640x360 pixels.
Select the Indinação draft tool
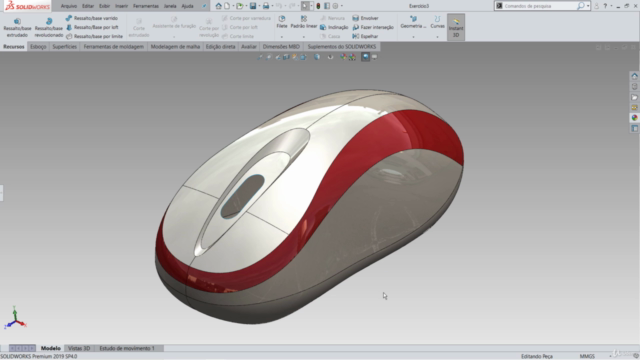tap(333, 27)
